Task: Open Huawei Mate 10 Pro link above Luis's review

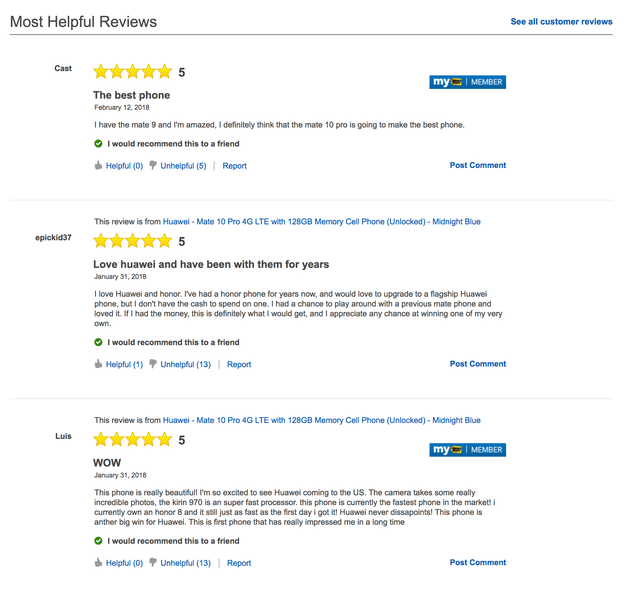Action: tap(322, 420)
